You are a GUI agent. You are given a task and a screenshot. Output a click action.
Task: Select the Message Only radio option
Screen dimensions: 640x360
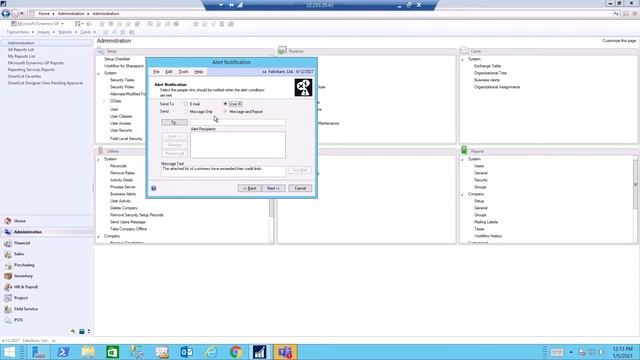186,111
